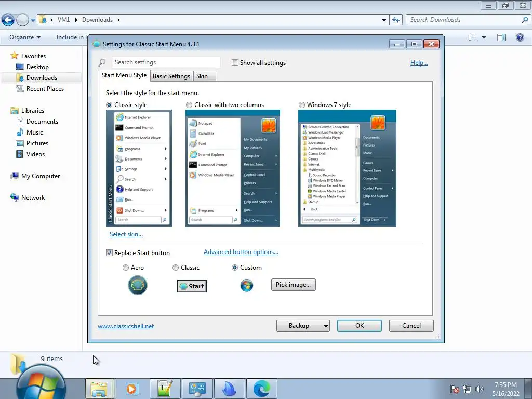Click the Cancel button
532x399 pixels.
(x=411, y=326)
